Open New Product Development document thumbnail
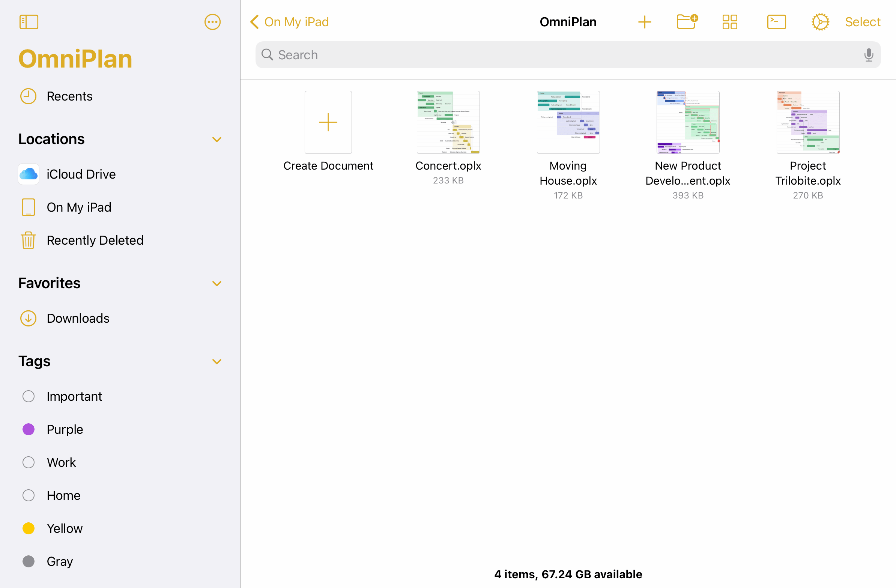 [x=688, y=122]
